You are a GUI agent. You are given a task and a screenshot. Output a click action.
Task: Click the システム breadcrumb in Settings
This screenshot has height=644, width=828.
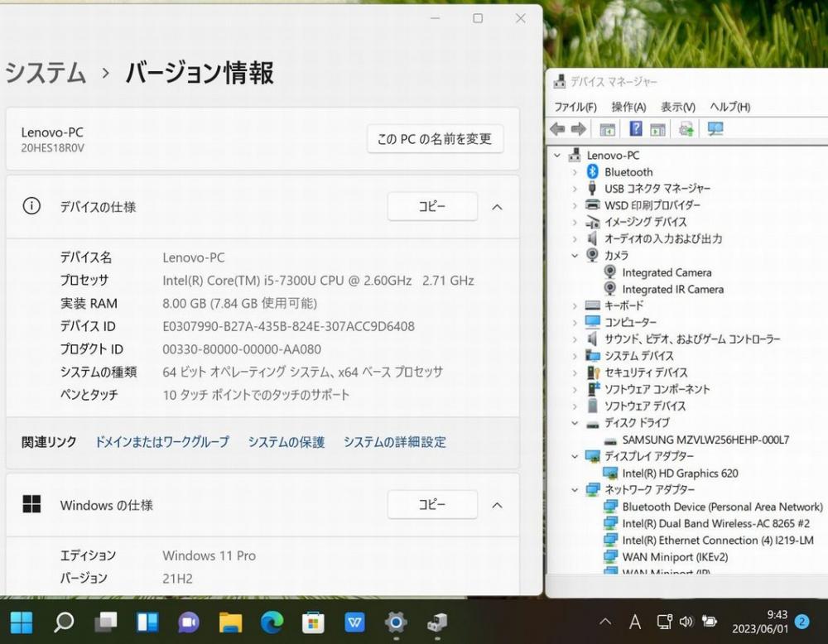[x=46, y=72]
